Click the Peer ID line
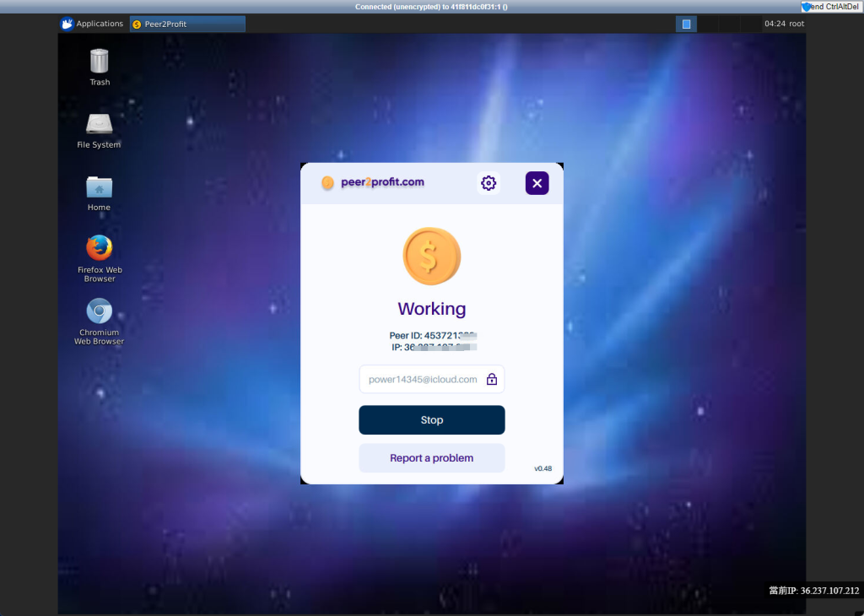This screenshot has height=616, width=864. point(433,336)
